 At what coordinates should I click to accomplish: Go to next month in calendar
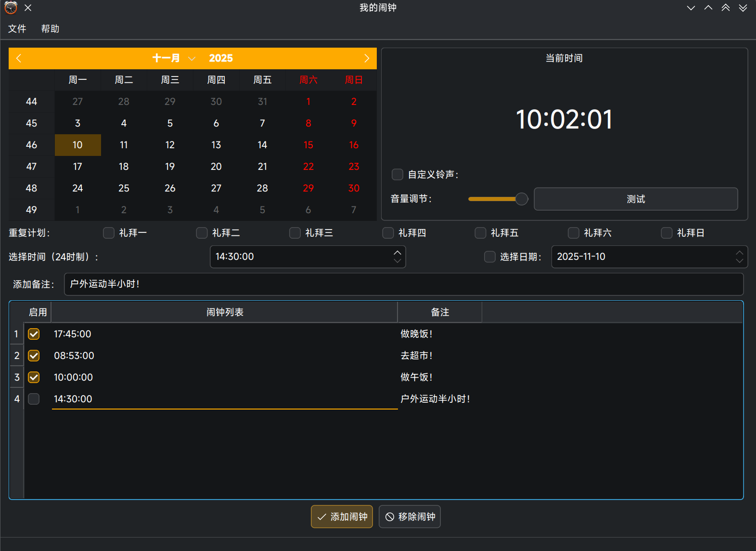[x=366, y=58]
